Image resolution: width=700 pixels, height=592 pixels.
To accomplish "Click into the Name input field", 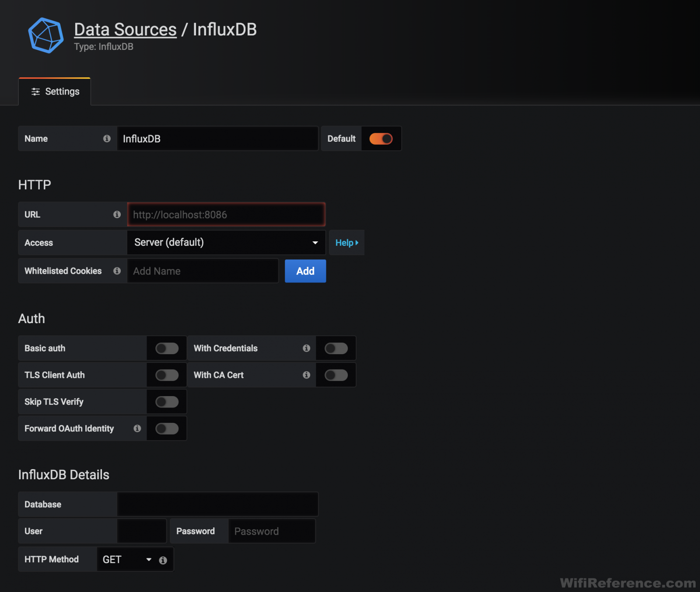I will (217, 139).
